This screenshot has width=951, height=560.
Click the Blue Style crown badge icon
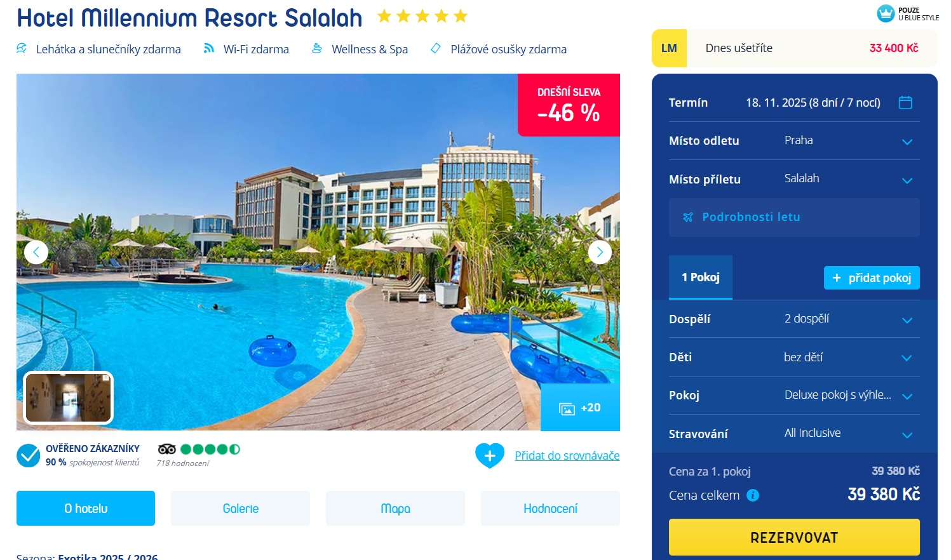886,13
